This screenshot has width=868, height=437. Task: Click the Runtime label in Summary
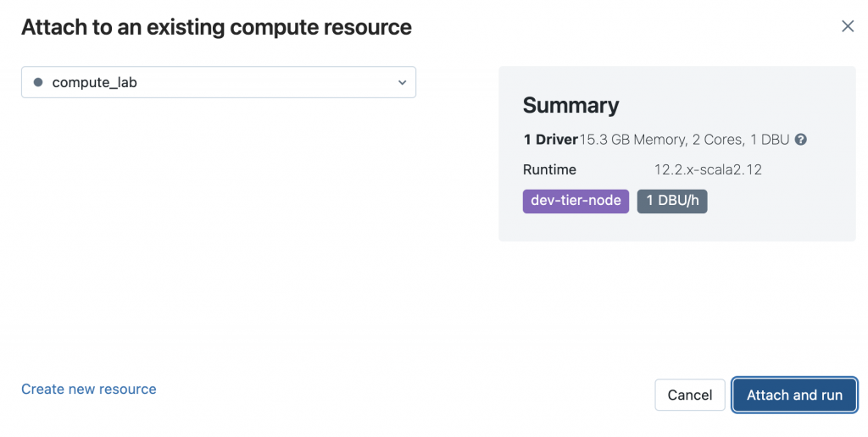tap(549, 169)
